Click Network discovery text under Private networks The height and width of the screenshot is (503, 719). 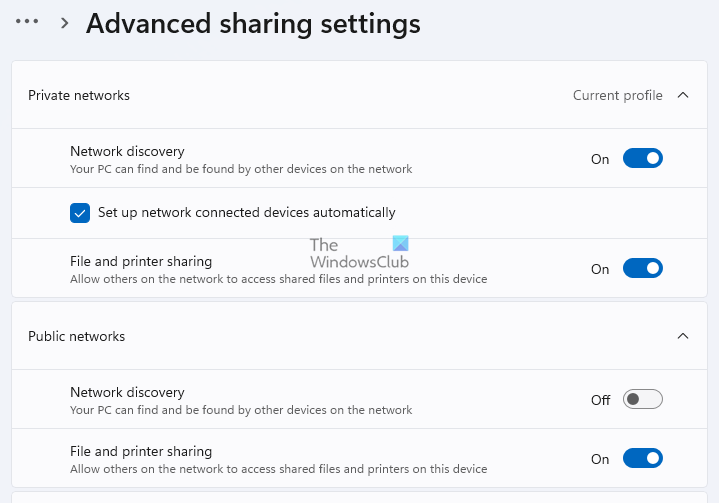point(127,151)
